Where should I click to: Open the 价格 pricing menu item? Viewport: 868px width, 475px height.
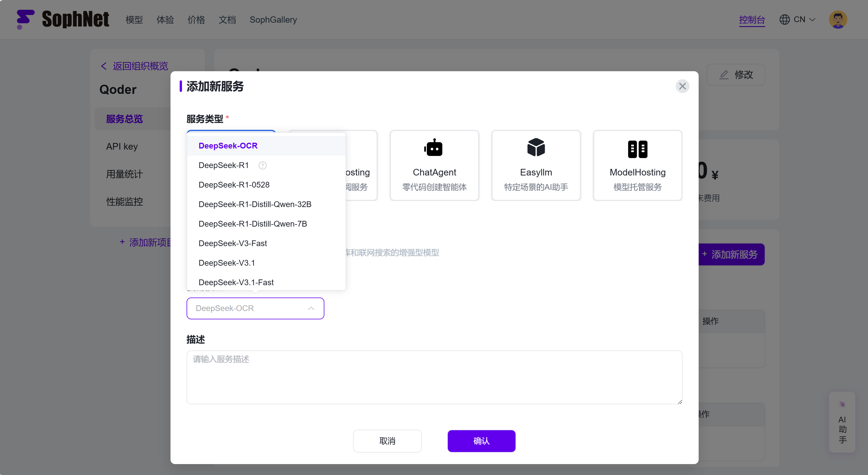[196, 20]
